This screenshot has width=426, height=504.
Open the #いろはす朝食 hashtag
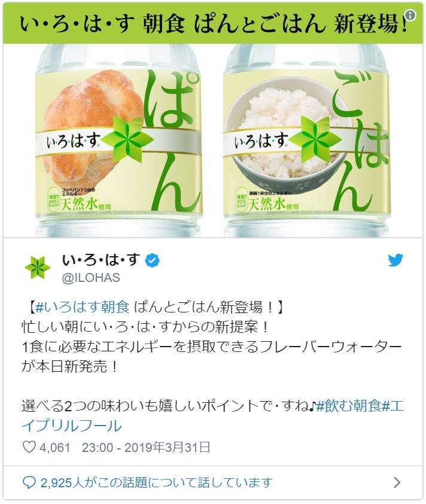pyautogui.click(x=82, y=308)
